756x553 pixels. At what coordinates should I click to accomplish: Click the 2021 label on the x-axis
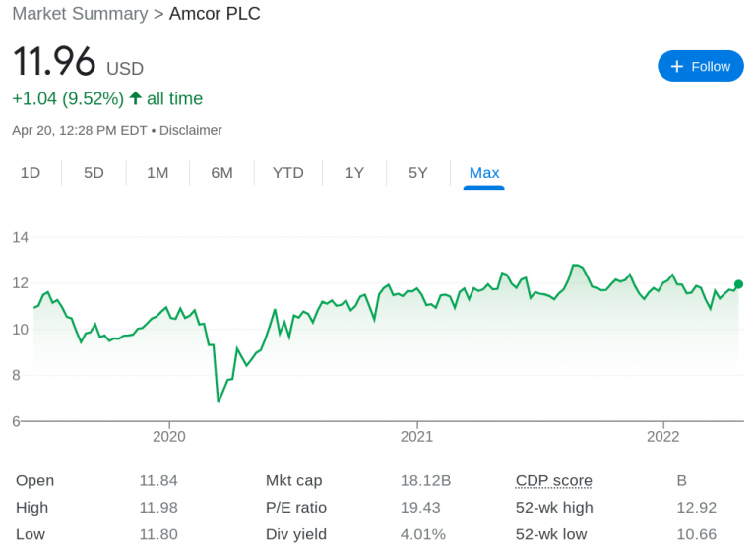(416, 436)
